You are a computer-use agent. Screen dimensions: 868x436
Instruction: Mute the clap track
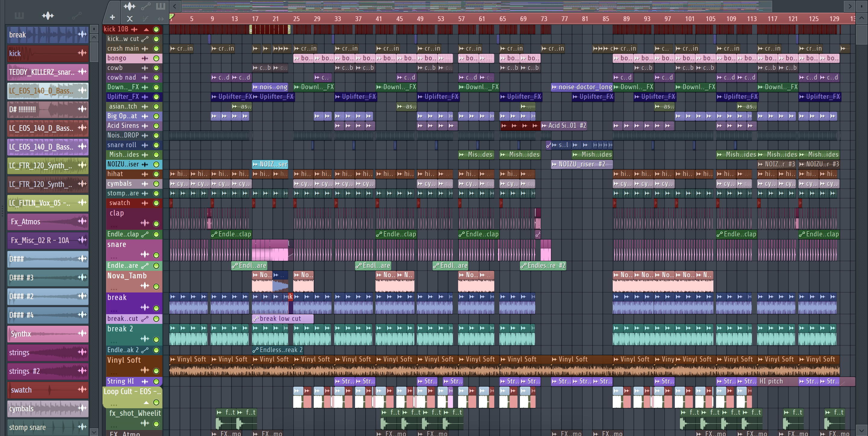coord(156,223)
